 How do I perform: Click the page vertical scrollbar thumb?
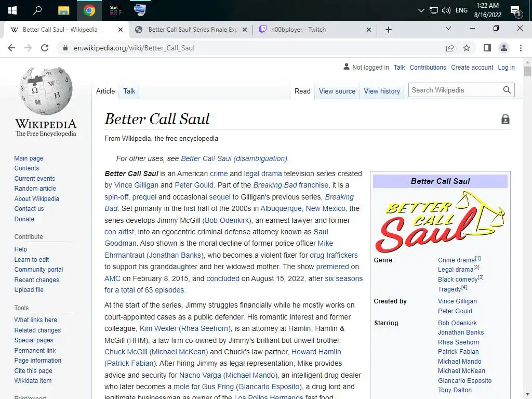click(527, 72)
